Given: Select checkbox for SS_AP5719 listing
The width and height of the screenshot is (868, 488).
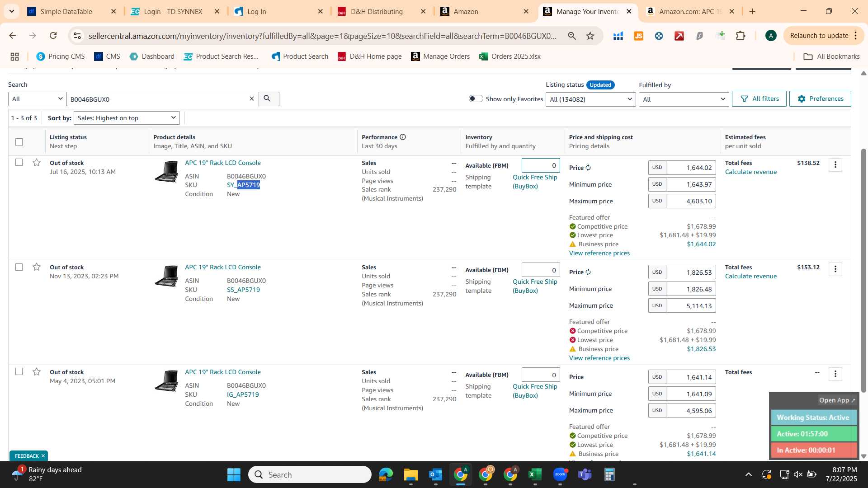Looking at the screenshot, I should point(19,267).
